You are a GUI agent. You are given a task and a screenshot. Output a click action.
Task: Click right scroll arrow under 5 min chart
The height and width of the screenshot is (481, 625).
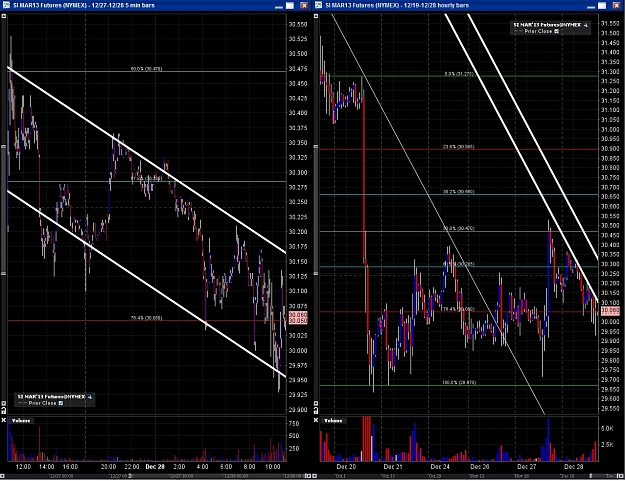pos(310,476)
